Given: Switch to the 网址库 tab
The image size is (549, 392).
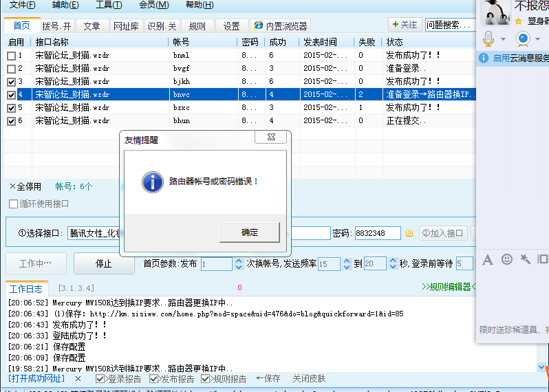Looking at the screenshot, I should (126, 26).
